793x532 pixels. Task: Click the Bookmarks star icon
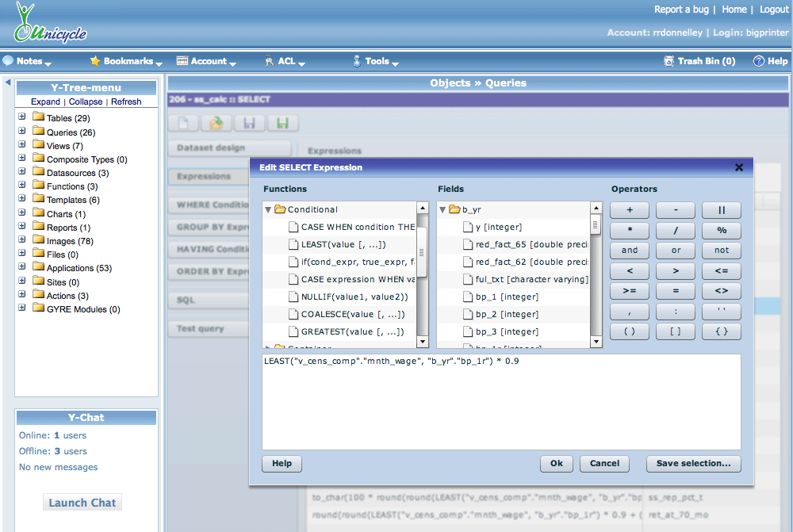[x=95, y=61]
